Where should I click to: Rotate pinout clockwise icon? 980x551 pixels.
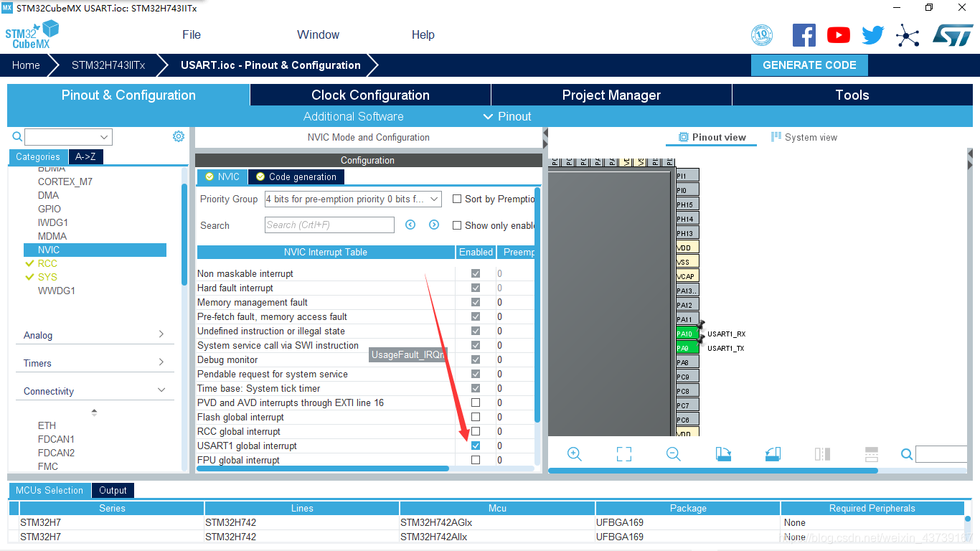tap(723, 454)
